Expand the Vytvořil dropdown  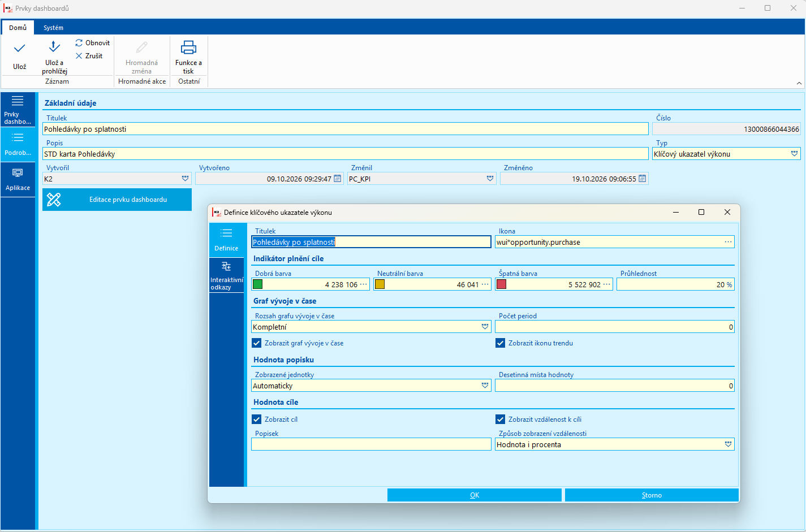185,179
